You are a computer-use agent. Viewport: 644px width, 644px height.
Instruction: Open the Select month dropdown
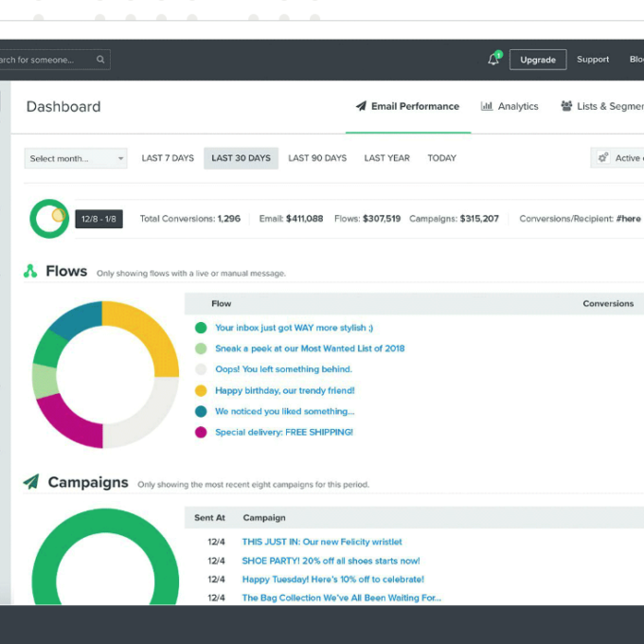(76, 158)
